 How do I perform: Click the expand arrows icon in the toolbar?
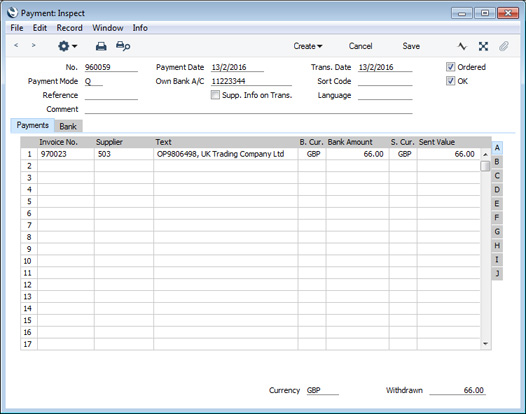pos(483,46)
